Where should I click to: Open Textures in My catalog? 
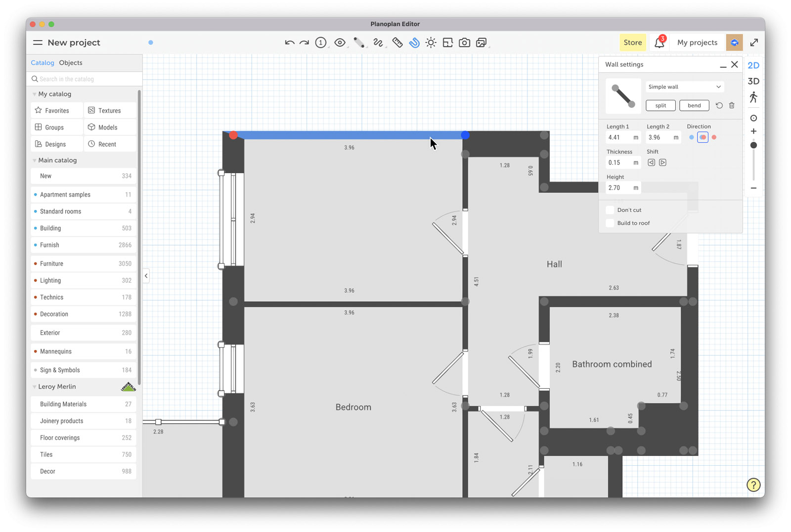pos(110,110)
